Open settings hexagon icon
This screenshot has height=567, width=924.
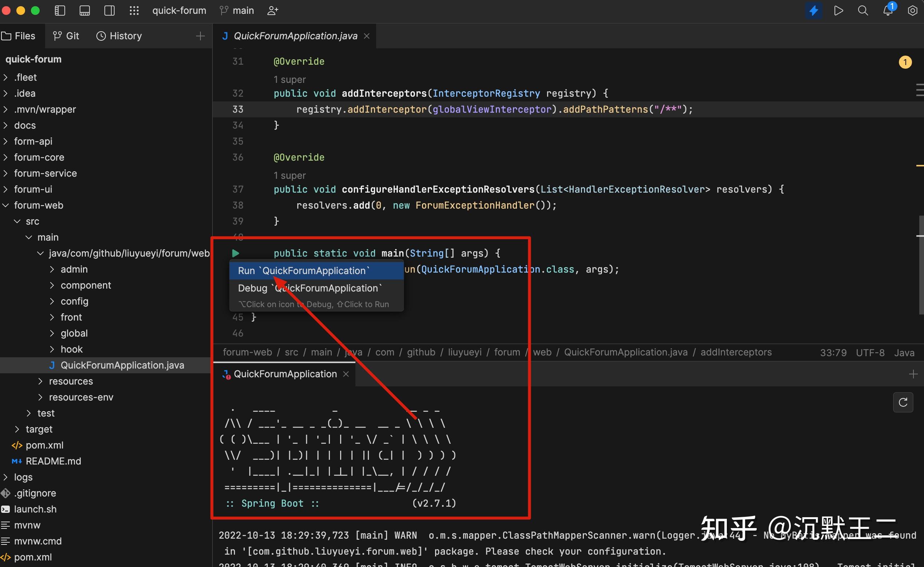point(912,11)
